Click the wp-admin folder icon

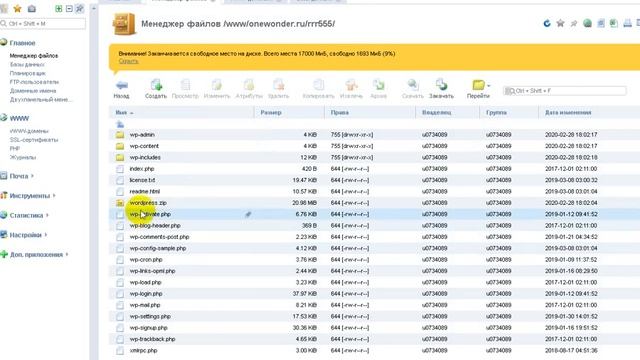(x=120, y=135)
